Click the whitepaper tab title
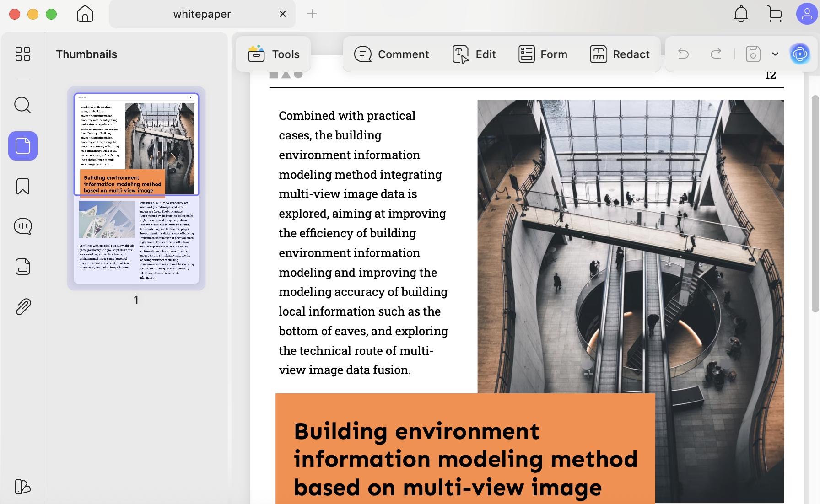 pyautogui.click(x=202, y=14)
